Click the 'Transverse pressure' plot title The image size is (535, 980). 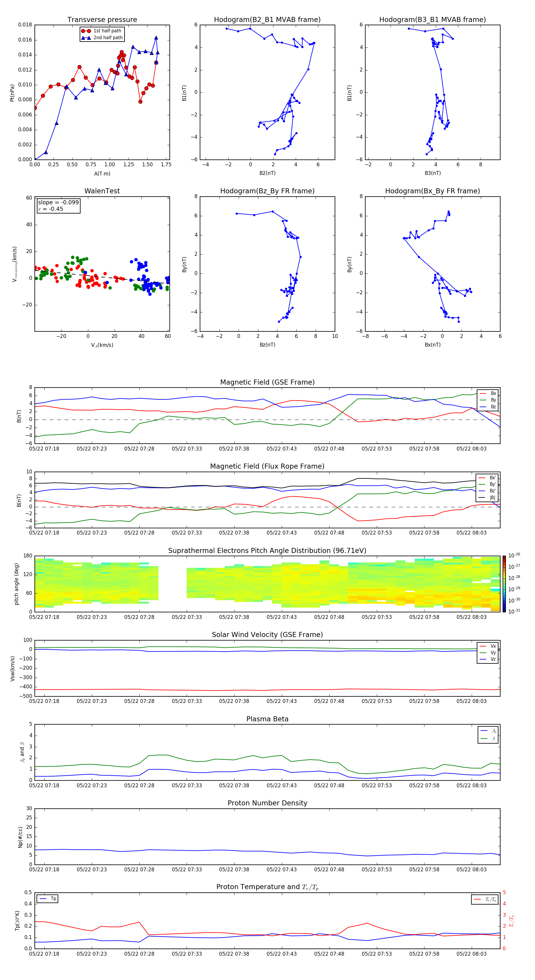(x=102, y=20)
